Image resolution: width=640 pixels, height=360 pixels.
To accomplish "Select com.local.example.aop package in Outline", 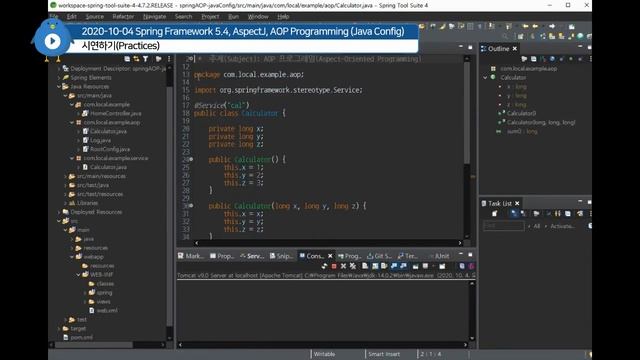I will coord(529,69).
